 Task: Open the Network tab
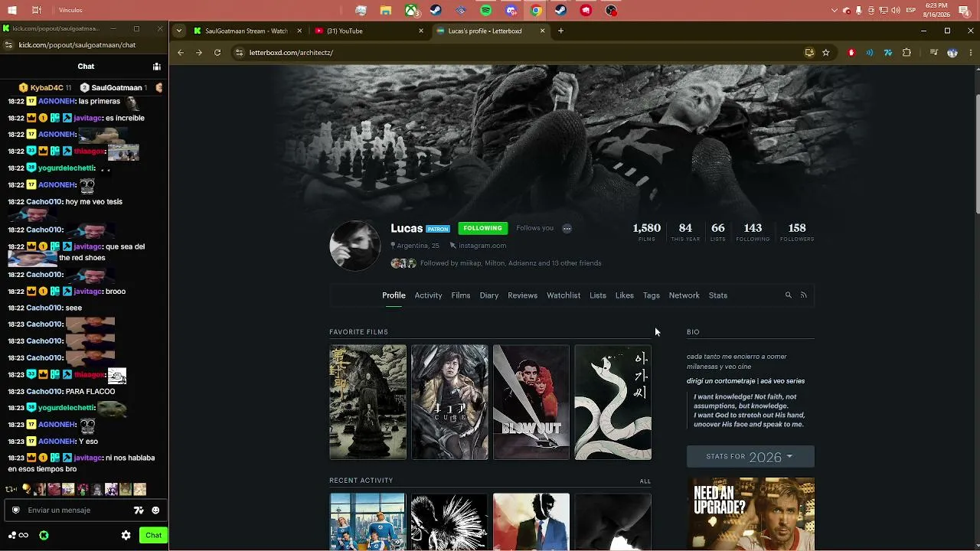point(684,295)
